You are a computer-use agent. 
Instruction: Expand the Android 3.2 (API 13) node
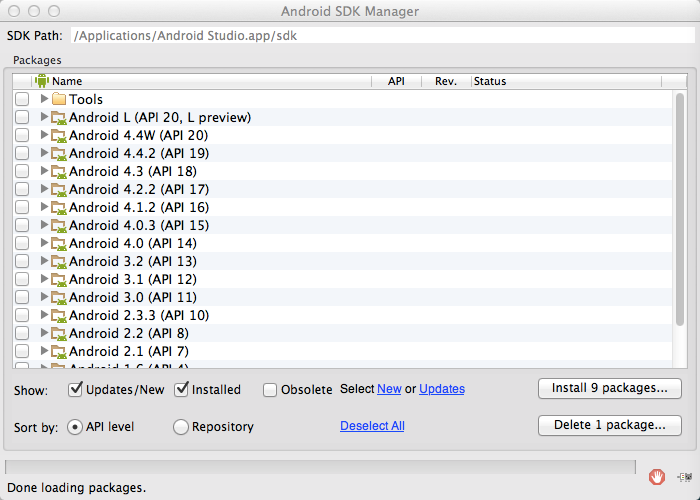(44, 260)
